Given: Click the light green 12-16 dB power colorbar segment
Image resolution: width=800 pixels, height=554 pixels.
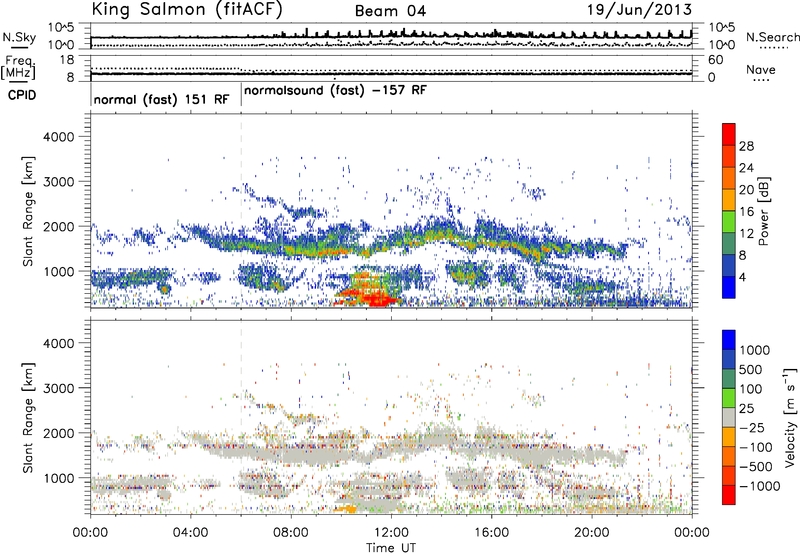Looking at the screenshot, I should click(x=729, y=221).
